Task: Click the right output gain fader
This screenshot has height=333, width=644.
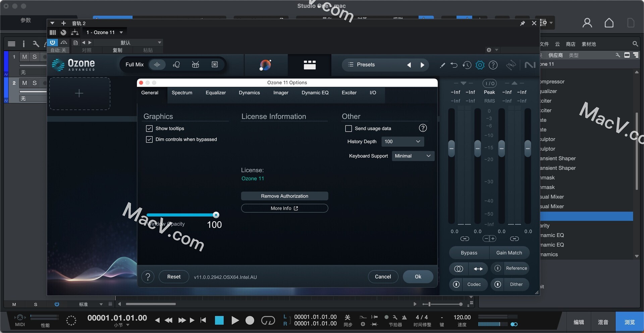Action: [x=528, y=148]
